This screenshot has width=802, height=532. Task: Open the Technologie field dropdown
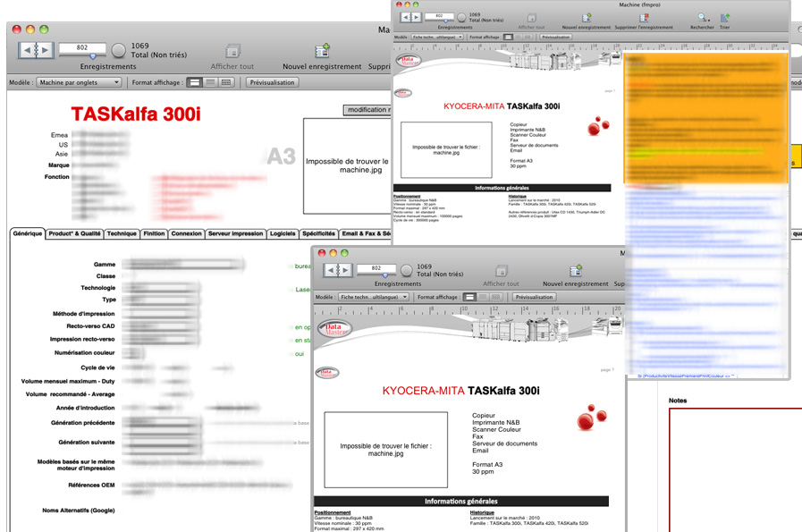161,288
